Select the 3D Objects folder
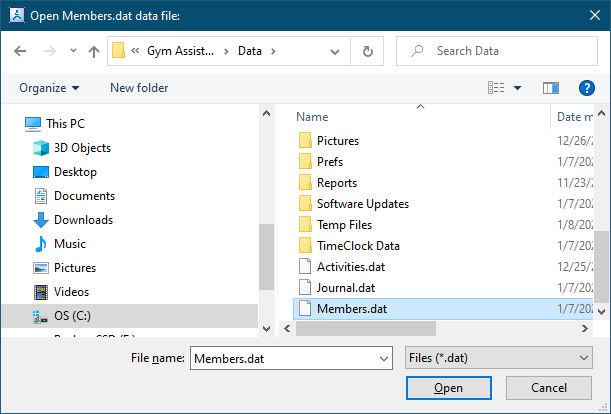The height and width of the screenshot is (414, 611). tap(82, 148)
